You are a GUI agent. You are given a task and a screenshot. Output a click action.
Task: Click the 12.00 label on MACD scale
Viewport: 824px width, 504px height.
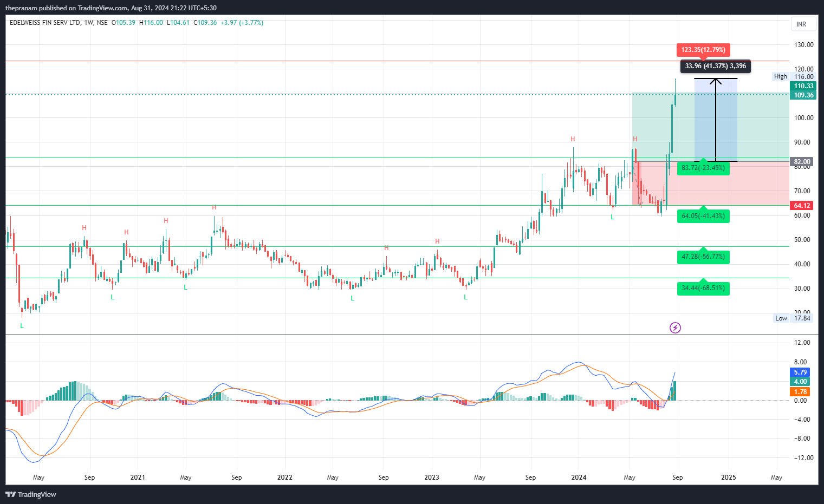coord(802,343)
